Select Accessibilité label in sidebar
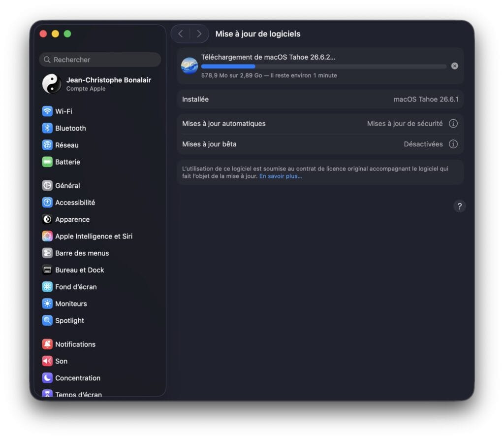The width and height of the screenshot is (504, 440). click(x=75, y=203)
